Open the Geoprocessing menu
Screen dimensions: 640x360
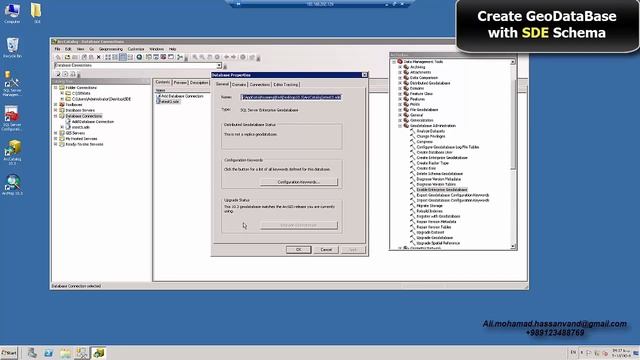[111, 49]
